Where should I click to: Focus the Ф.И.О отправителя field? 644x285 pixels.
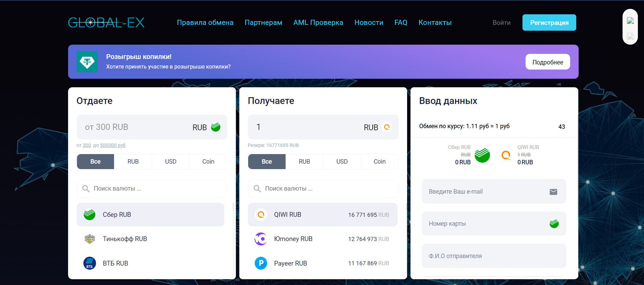[x=494, y=256]
